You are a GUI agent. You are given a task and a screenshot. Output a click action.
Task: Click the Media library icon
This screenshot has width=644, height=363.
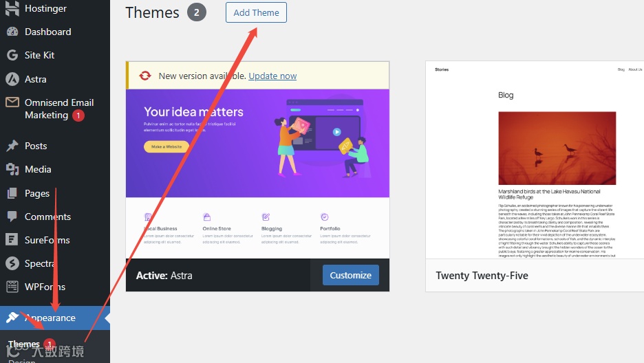click(12, 169)
